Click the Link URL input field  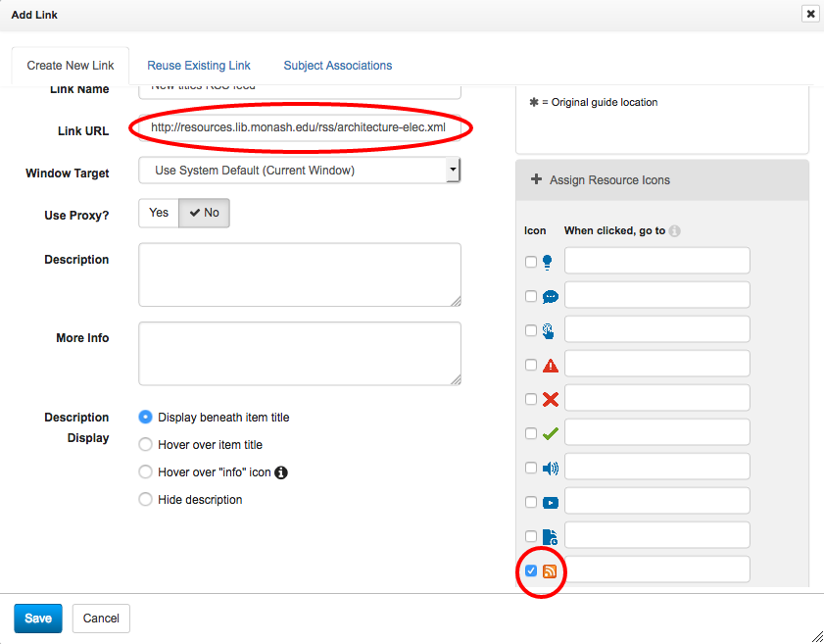[300, 127]
